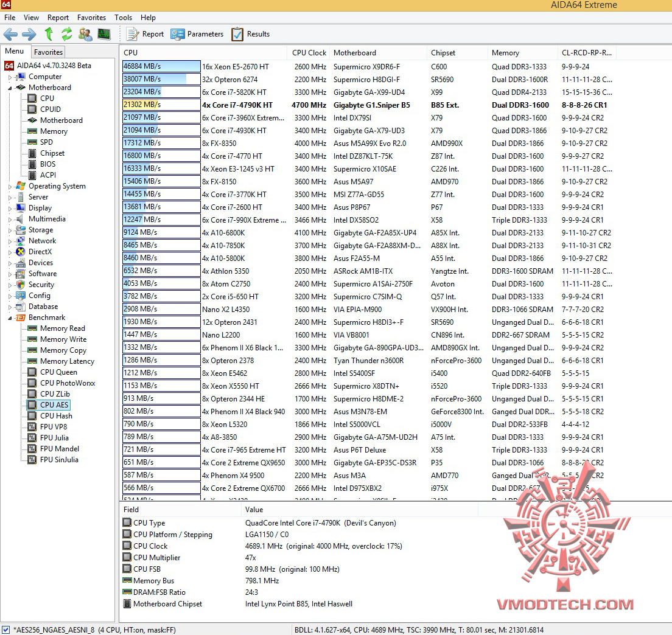Select the SPD tree item
This screenshot has height=635, width=672.
[x=46, y=142]
